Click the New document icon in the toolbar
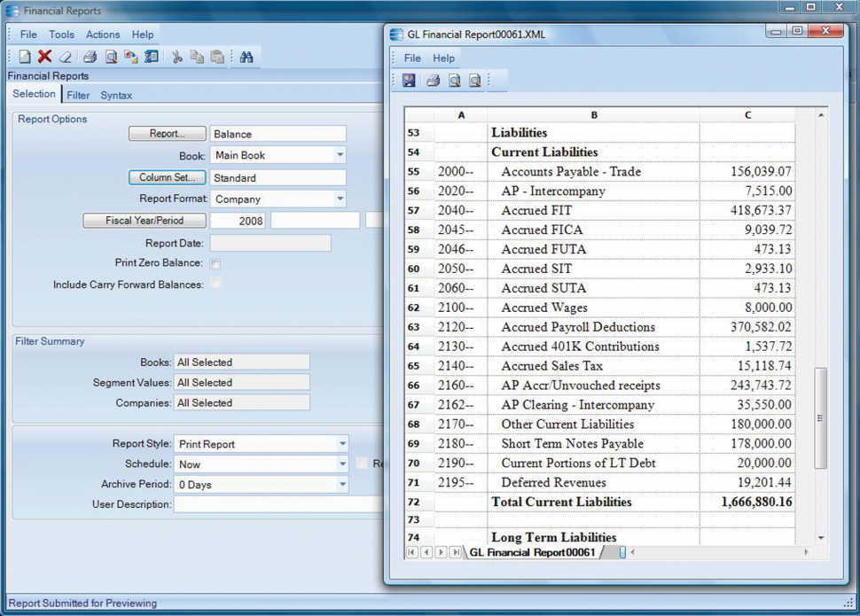Screen dimensions: 860x616 [25, 57]
